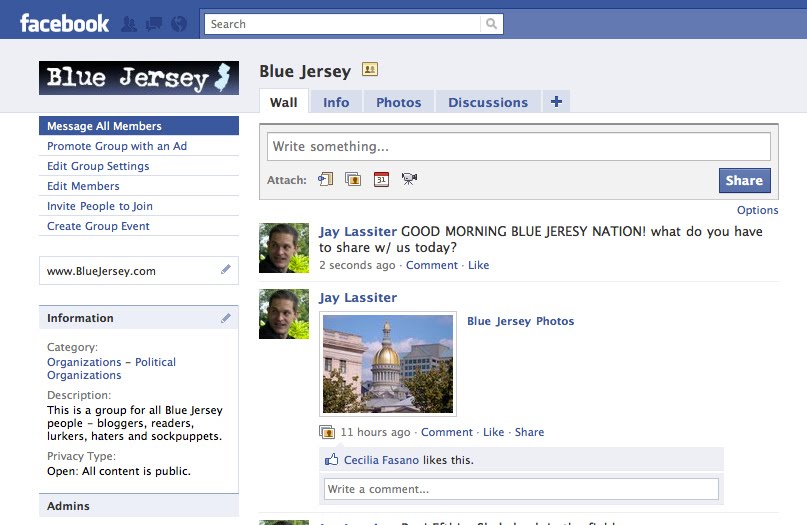Add a new tab with plus button
The width and height of the screenshot is (807, 525).
click(x=556, y=101)
